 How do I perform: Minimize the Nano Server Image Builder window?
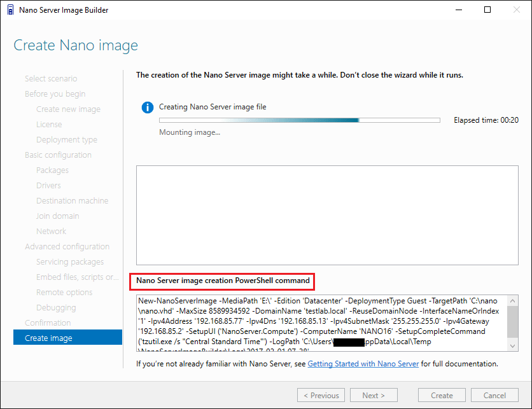458,10
